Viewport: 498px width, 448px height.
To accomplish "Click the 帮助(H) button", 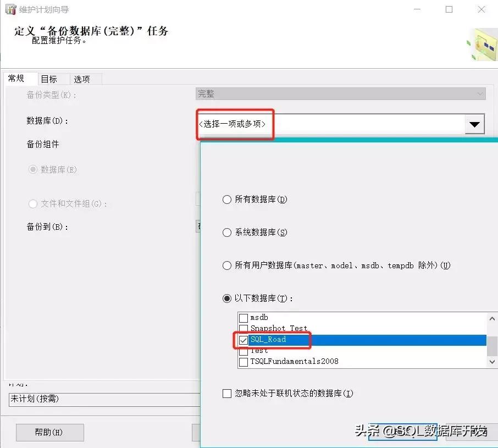I will [x=49, y=432].
